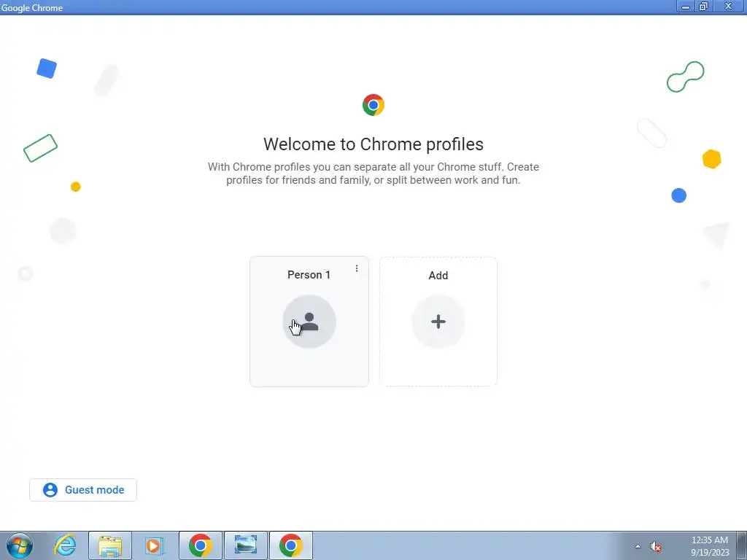
Task: Open the image viewer taskbar item
Action: pyautogui.click(x=246, y=545)
